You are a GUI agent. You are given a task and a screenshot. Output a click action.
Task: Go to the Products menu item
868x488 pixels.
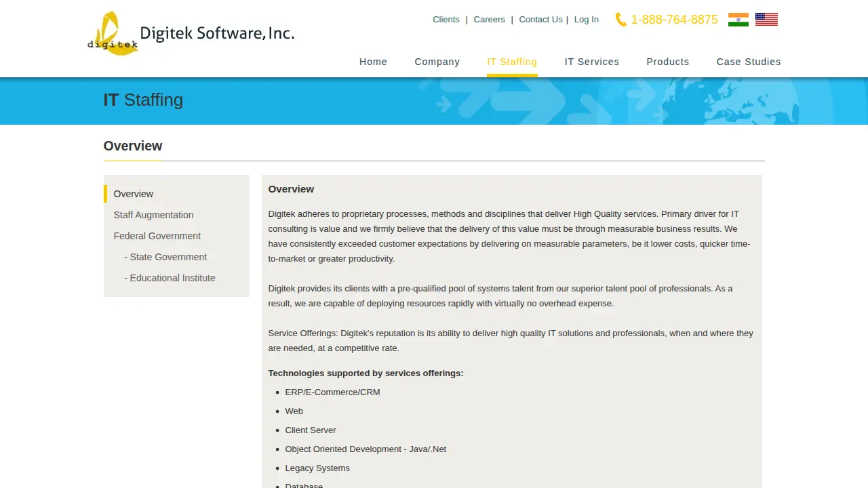pyautogui.click(x=668, y=62)
